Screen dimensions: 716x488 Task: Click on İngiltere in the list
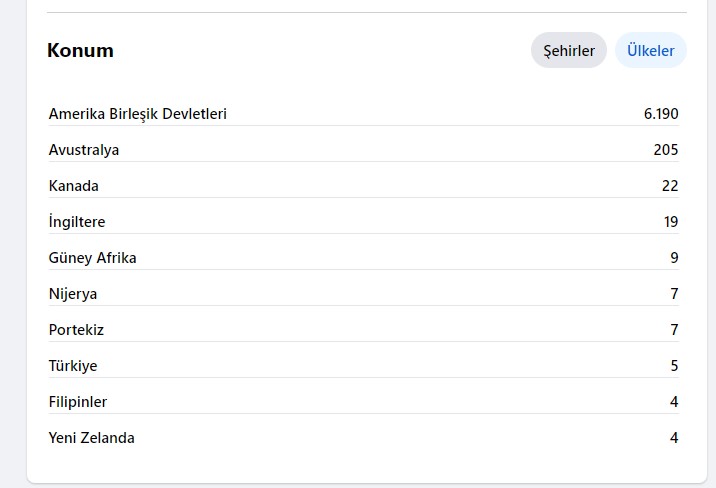77,222
